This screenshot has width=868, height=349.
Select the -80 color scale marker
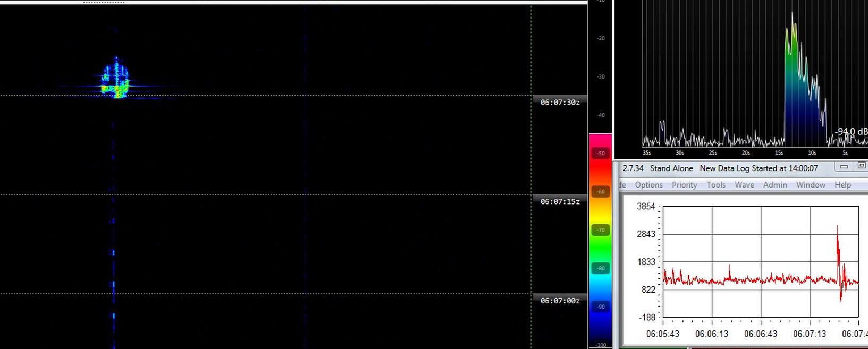click(601, 268)
